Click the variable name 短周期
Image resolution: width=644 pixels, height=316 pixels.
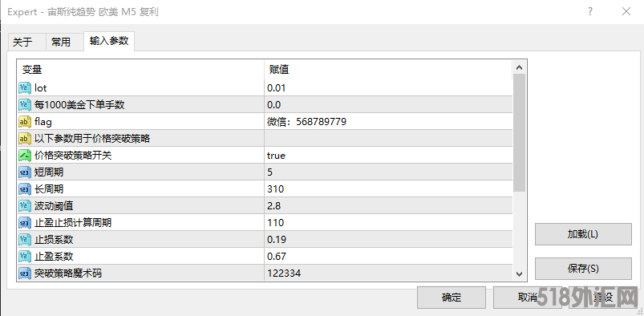click(x=49, y=172)
